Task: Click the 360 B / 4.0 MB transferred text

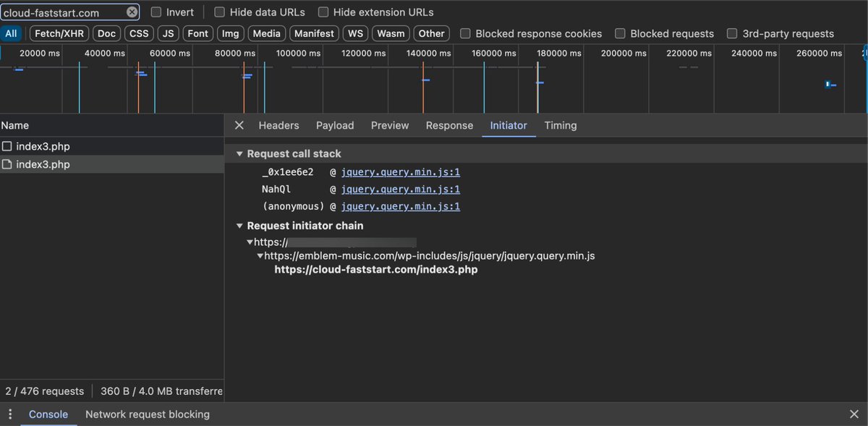Action: click(162, 391)
